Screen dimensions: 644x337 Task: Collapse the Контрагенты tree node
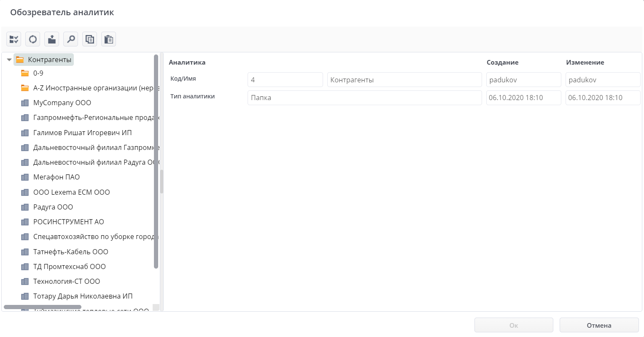(9, 60)
